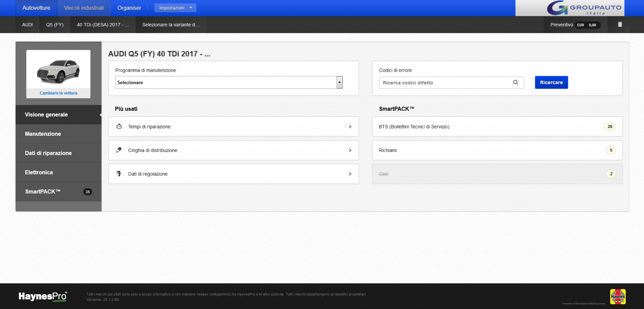Select Visione generale in sidebar

58,115
